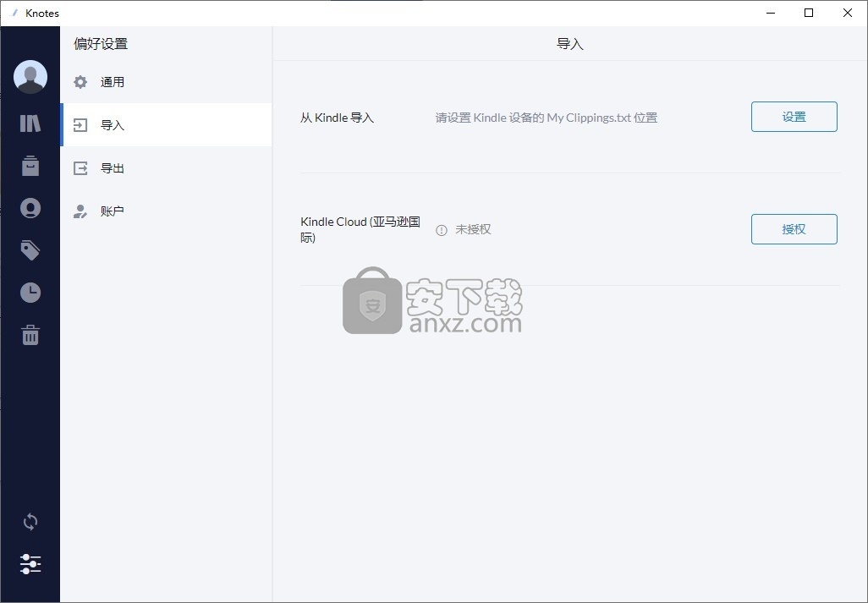Click the sync arrows icon

[30, 522]
